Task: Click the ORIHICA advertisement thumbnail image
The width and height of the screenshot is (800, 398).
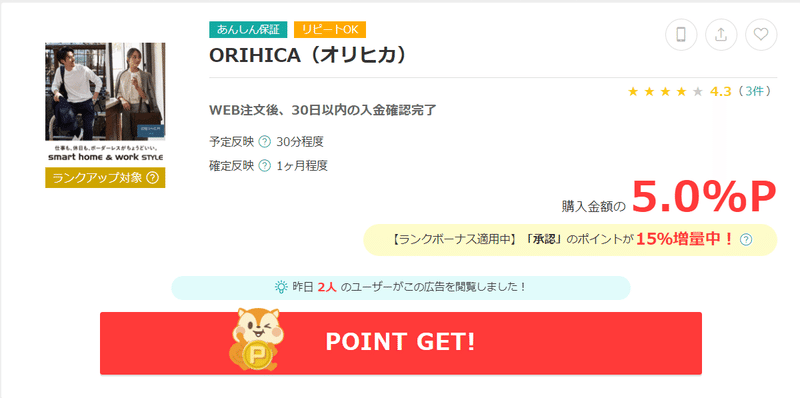Action: (x=105, y=103)
